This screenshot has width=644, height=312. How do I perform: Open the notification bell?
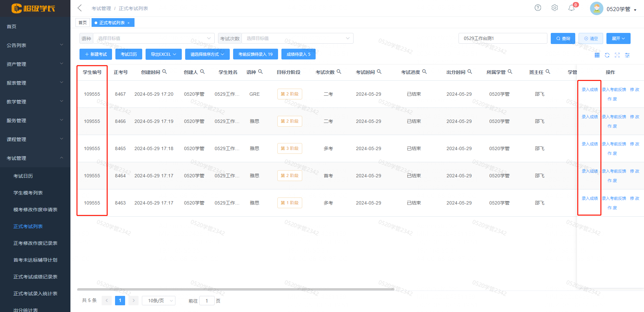point(572,8)
